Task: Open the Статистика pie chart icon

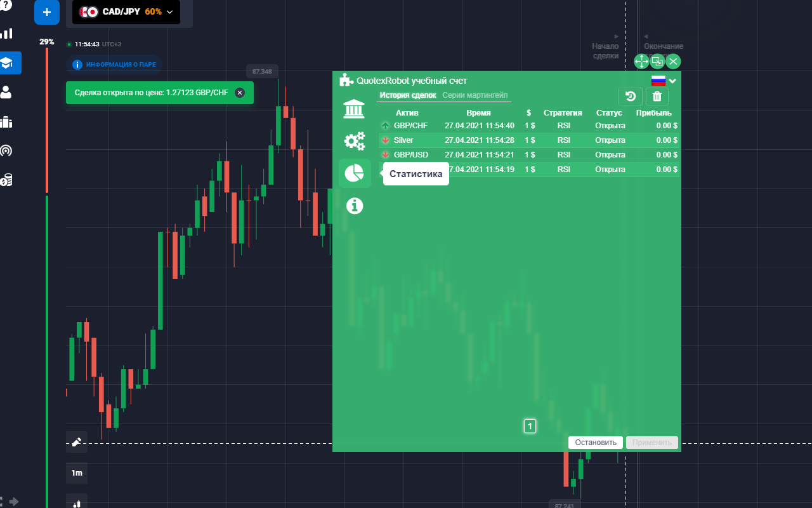Action: click(x=355, y=173)
